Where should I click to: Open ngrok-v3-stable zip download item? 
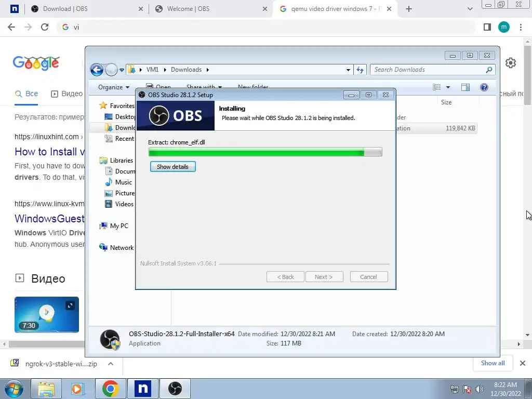54,364
